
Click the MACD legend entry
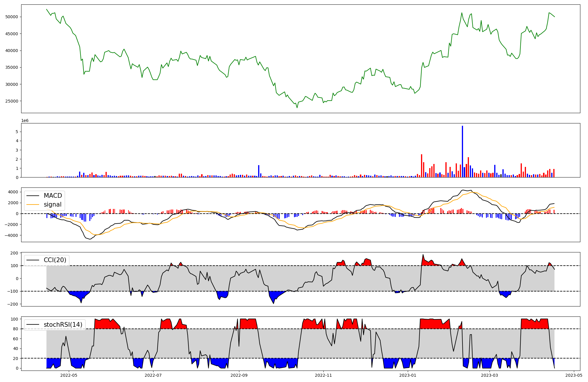pos(53,196)
